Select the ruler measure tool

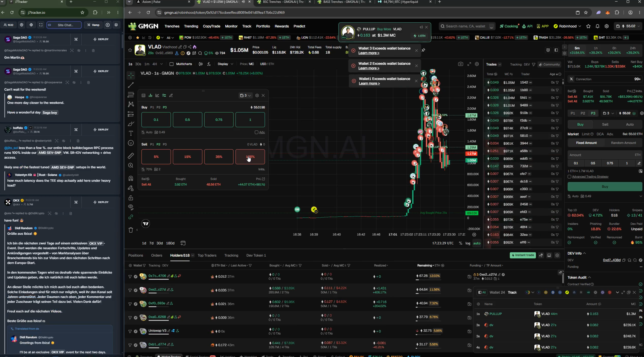[131, 156]
